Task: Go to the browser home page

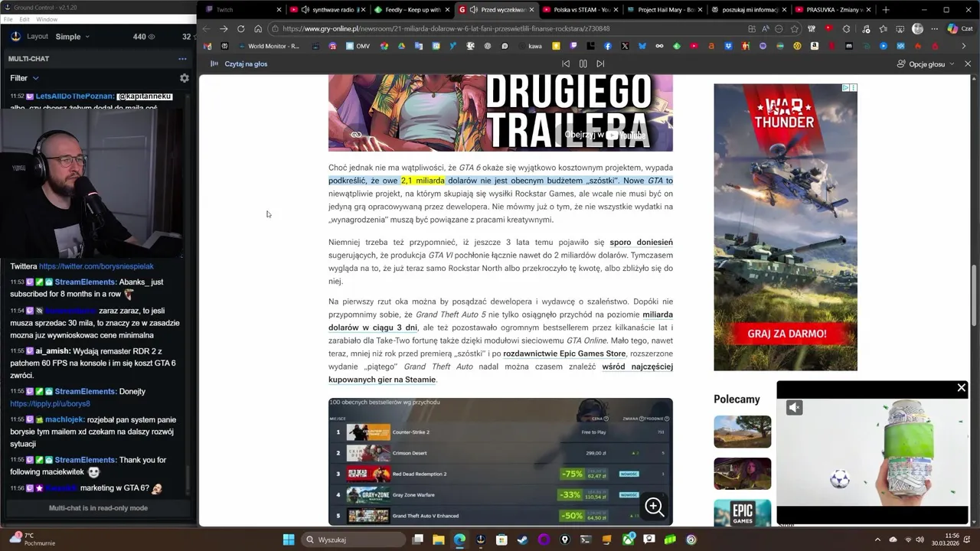Action: click(258, 29)
